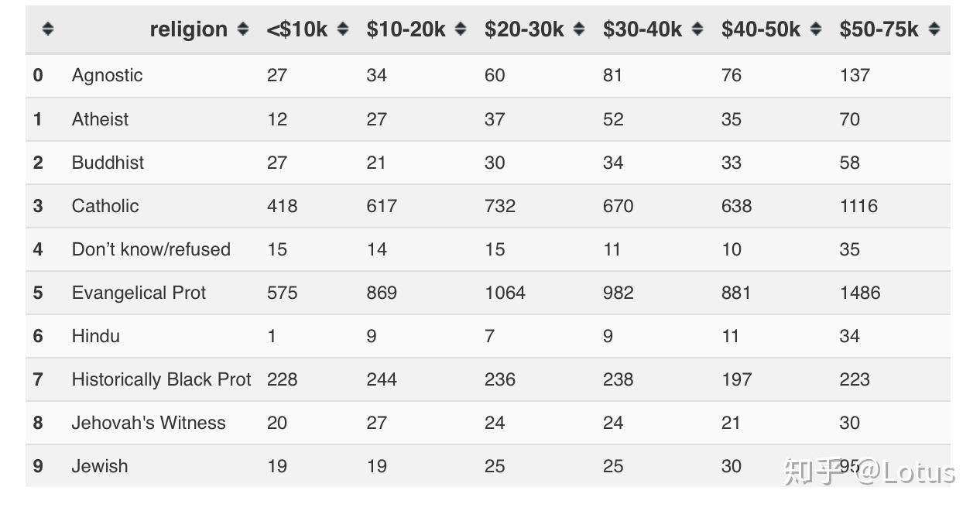Select Evangelical Prot row label
Image resolution: width=980 pixels, height=511 pixels.
click(139, 293)
